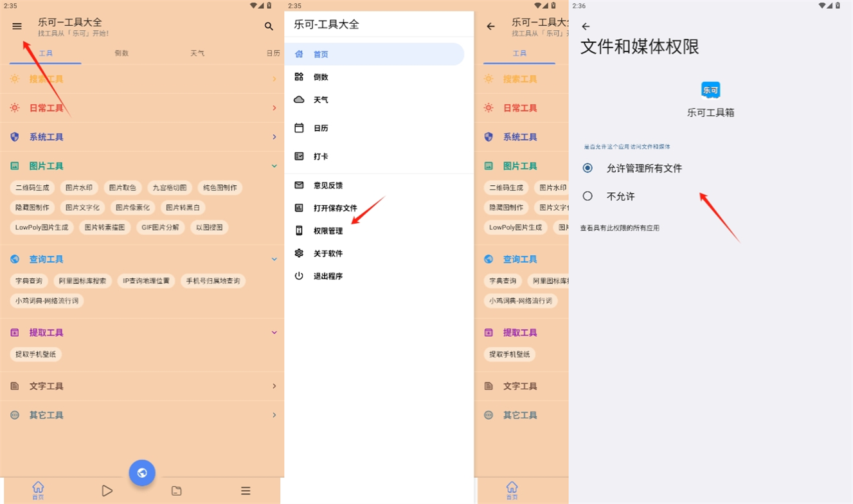Go back using arrow above 文件和媒体权限
The image size is (853, 504).
[586, 26]
